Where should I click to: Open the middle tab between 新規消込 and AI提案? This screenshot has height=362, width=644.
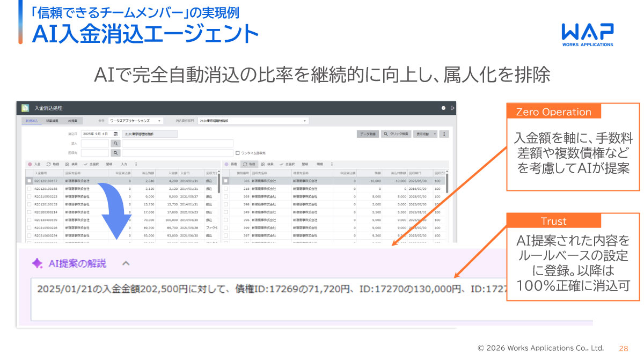coord(52,121)
